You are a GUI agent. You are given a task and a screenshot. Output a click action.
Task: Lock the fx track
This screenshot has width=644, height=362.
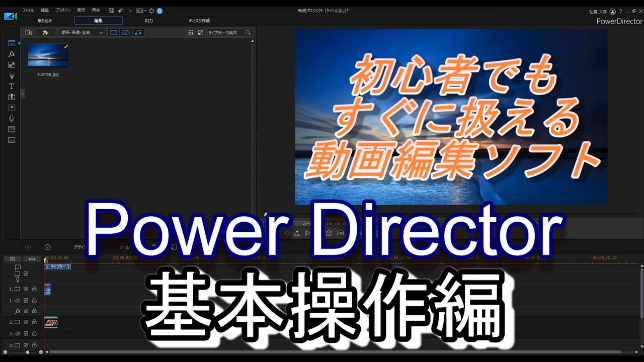click(34, 311)
